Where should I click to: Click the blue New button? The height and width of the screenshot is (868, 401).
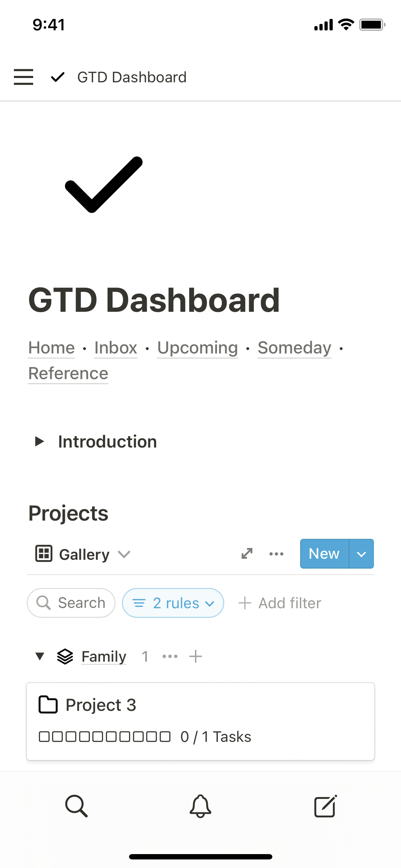coord(324,554)
